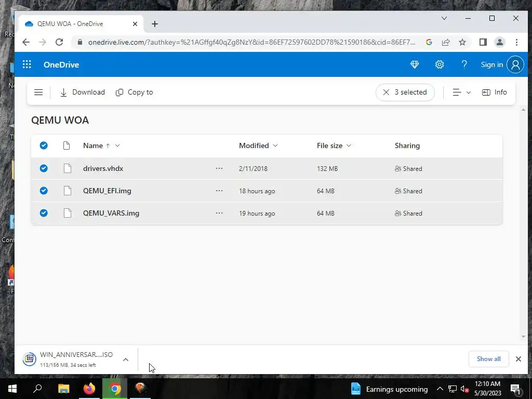Open download item options chevron
The width and height of the screenshot is (532, 399).
pyautogui.click(x=126, y=360)
